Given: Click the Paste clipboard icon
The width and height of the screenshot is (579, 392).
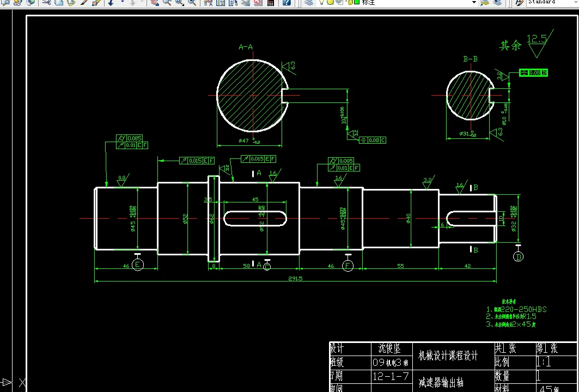Looking at the screenshot, I should click(x=71, y=3).
